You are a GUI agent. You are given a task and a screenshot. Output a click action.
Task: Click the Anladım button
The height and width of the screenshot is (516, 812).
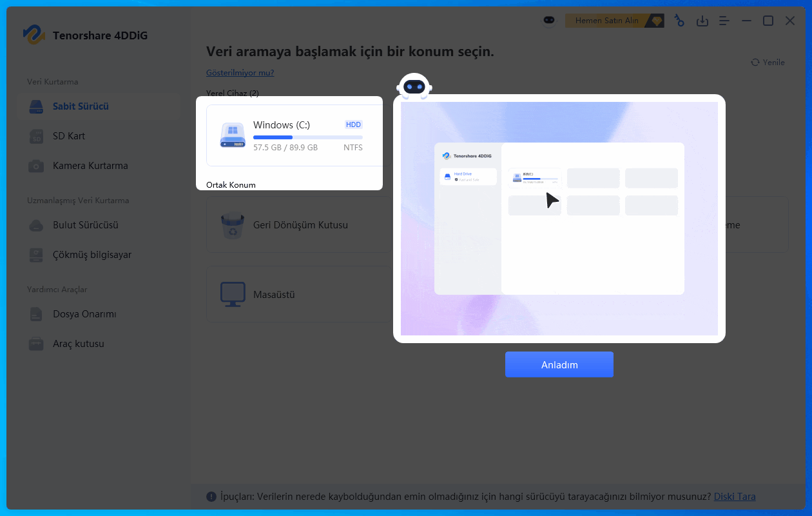click(x=559, y=364)
